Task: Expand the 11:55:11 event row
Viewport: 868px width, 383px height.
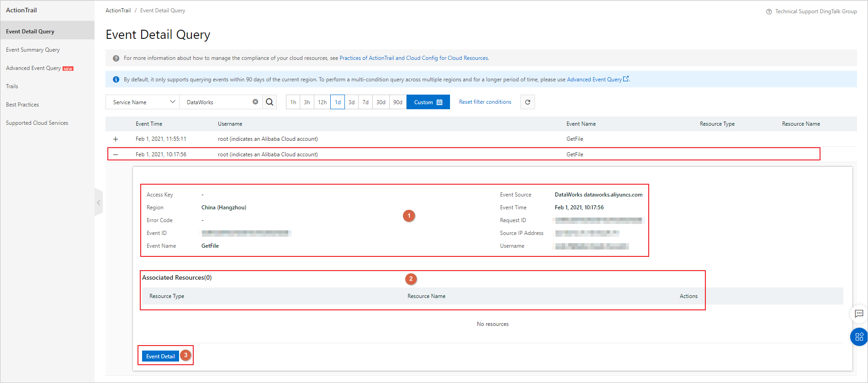Action: pyautogui.click(x=116, y=139)
